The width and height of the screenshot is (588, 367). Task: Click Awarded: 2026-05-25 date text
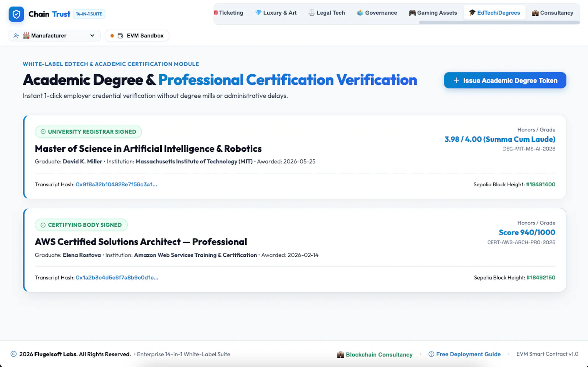[286, 162]
